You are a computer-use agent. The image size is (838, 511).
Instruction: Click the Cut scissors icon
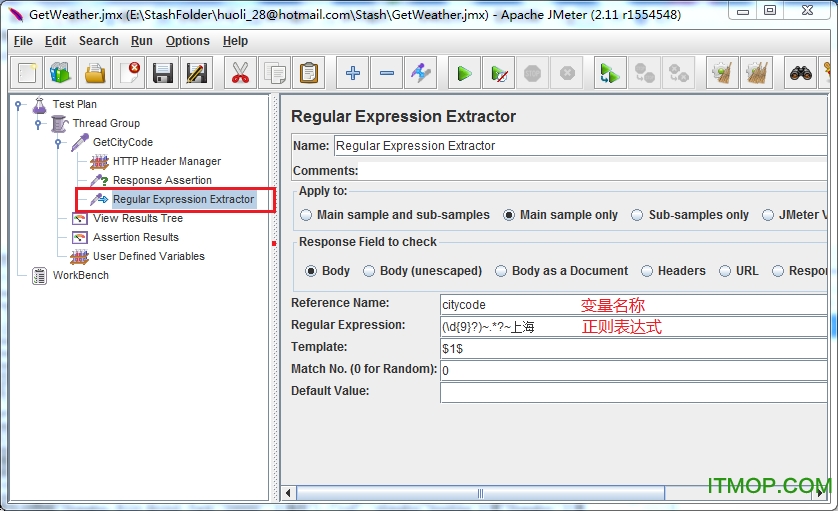[x=240, y=73]
